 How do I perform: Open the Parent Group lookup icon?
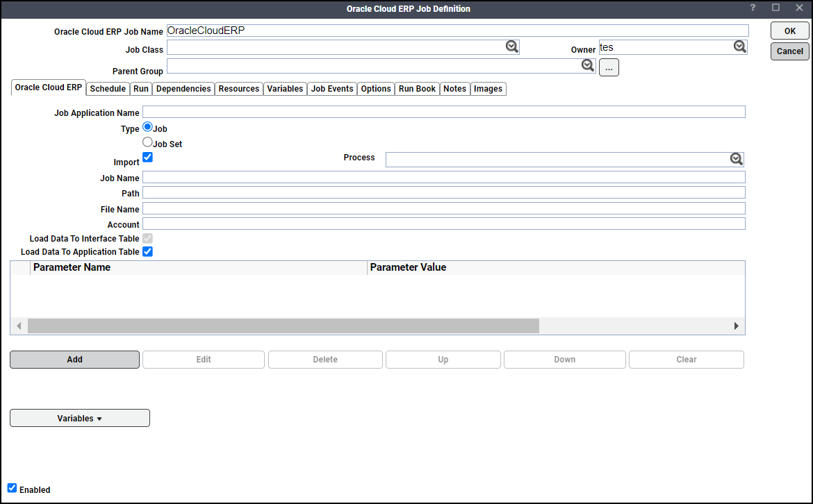point(587,65)
